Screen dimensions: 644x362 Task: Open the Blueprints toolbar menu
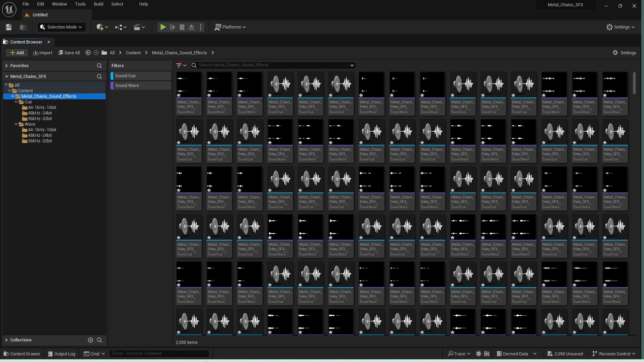[121, 27]
